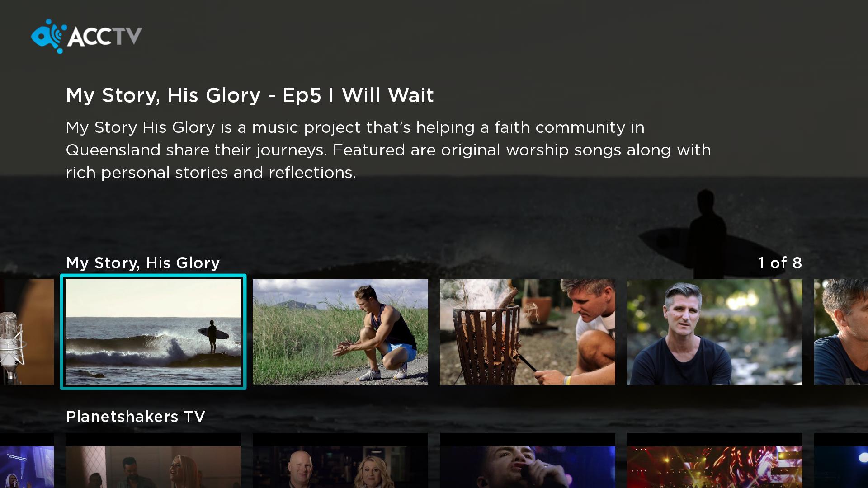Open the Planetshakers concert stage lights thumbnail
The image size is (868, 488).
click(714, 460)
